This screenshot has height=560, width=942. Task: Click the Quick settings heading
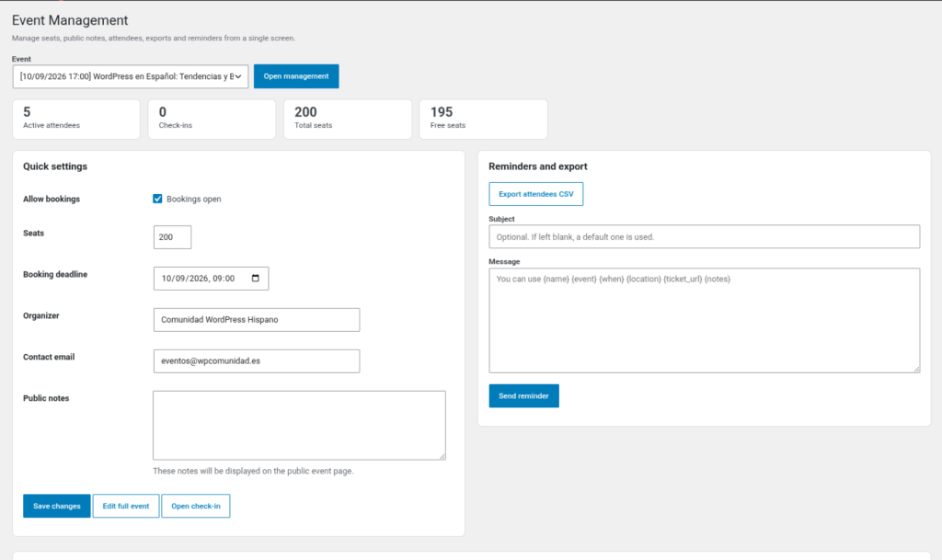tap(55, 166)
